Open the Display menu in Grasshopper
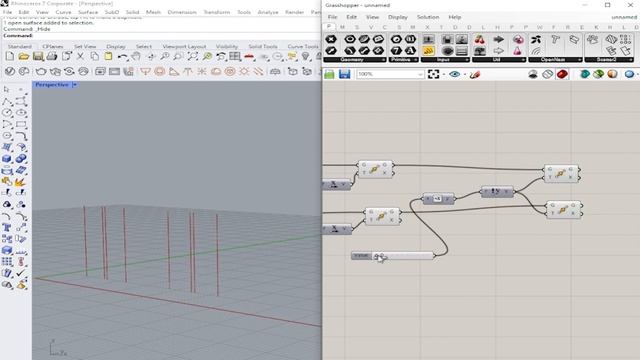Image resolution: width=640 pixels, height=360 pixels. [x=398, y=17]
